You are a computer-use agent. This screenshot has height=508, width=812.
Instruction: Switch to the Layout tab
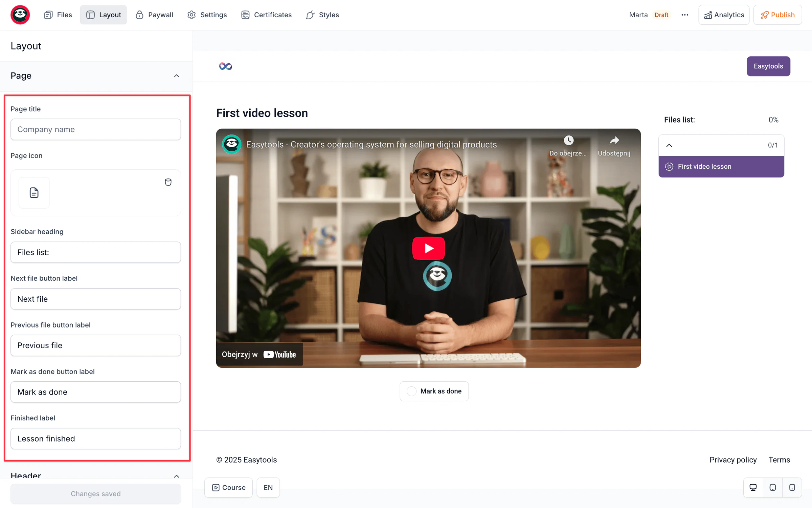coord(104,15)
